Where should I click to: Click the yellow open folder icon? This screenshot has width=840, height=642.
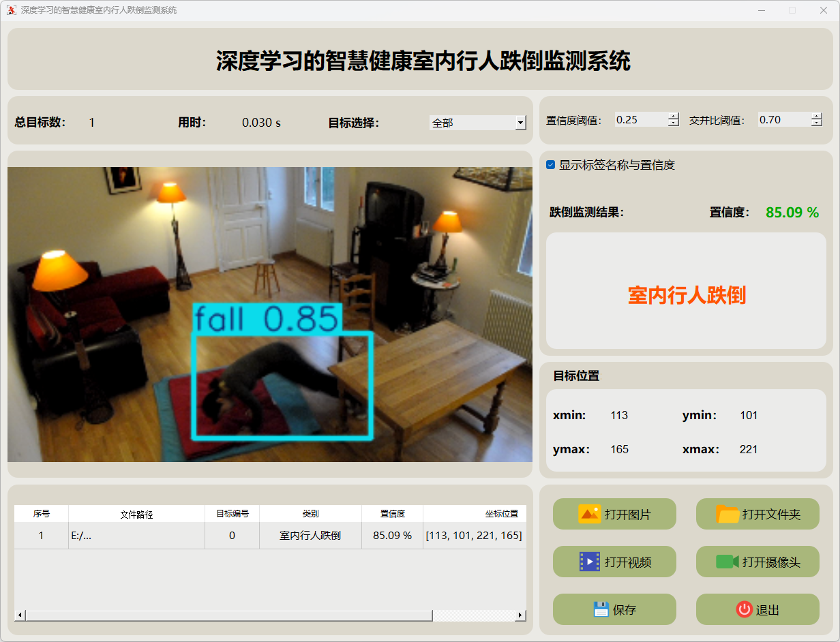727,514
